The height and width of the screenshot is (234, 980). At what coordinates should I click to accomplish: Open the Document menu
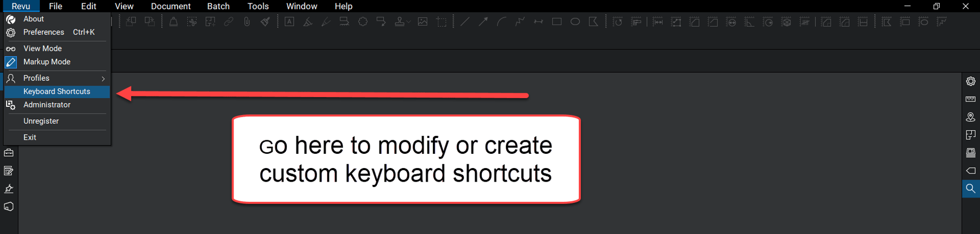click(x=170, y=6)
